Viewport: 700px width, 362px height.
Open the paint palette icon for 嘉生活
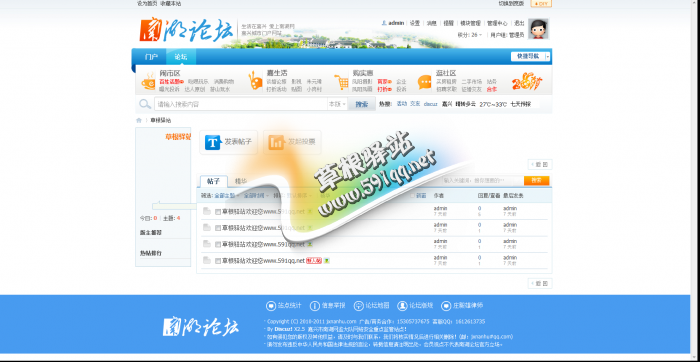pyautogui.click(x=255, y=81)
